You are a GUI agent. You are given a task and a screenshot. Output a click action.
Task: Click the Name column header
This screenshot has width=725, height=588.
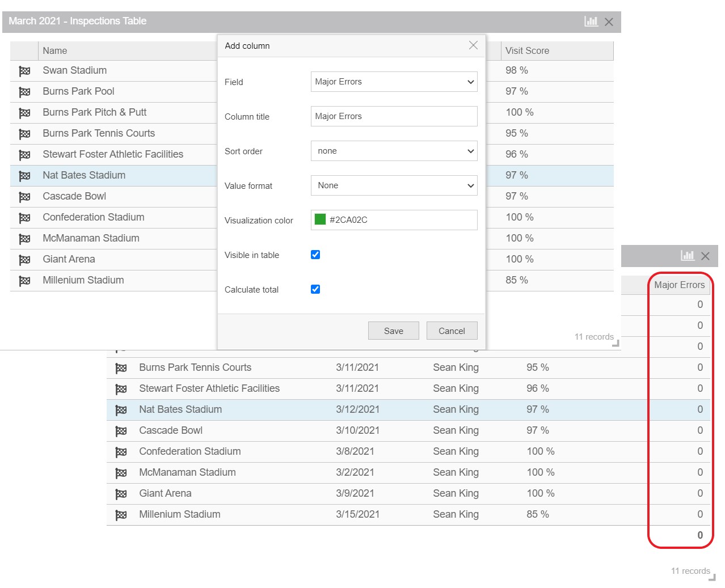55,50
